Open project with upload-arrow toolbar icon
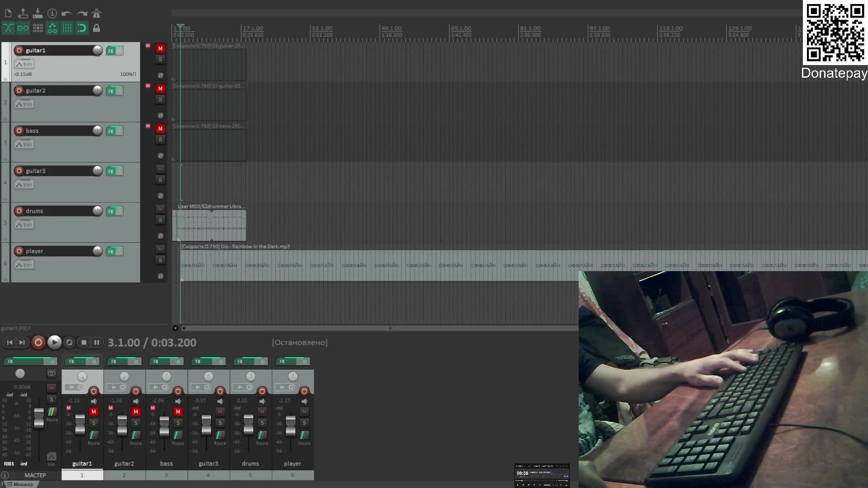The height and width of the screenshot is (488, 868). coord(23,13)
